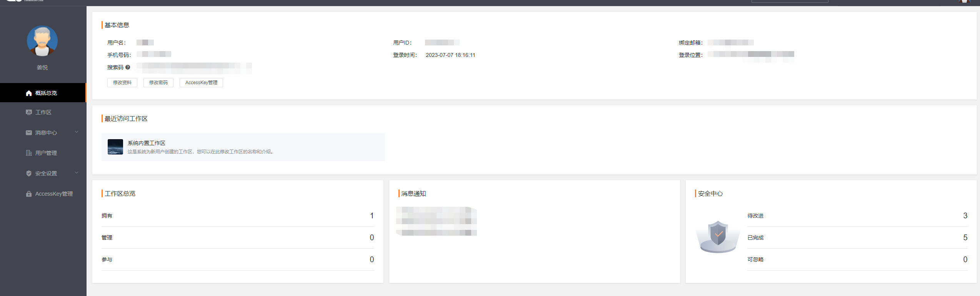Screen dimensions: 980x296
Task: Open the 工作区 menu item
Action: pyautogui.click(x=43, y=112)
